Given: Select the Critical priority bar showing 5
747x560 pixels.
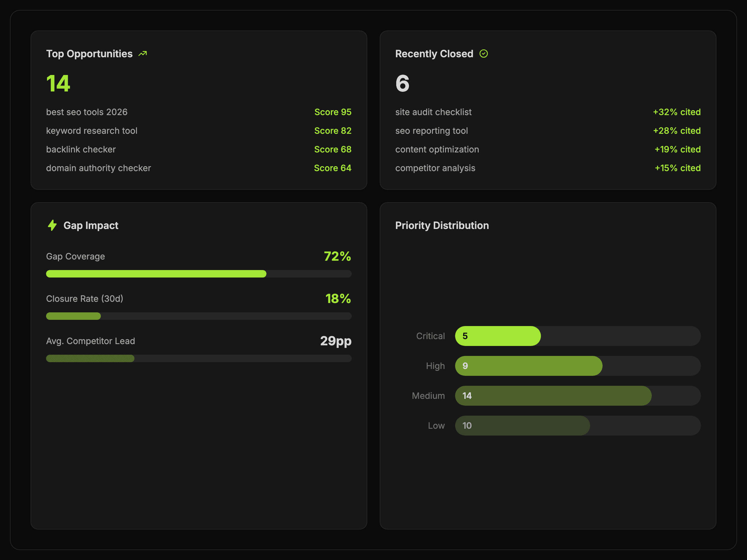Looking at the screenshot, I should (497, 336).
